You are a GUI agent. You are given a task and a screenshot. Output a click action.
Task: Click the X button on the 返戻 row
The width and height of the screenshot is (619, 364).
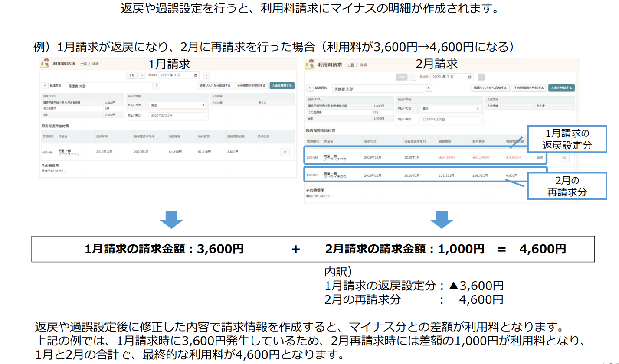pyautogui.click(x=564, y=158)
